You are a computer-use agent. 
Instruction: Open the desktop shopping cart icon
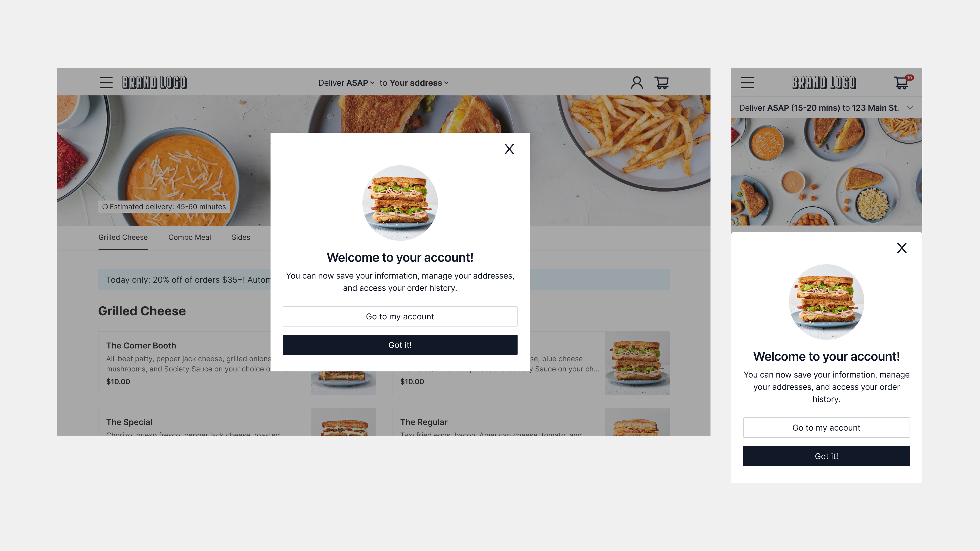point(662,82)
